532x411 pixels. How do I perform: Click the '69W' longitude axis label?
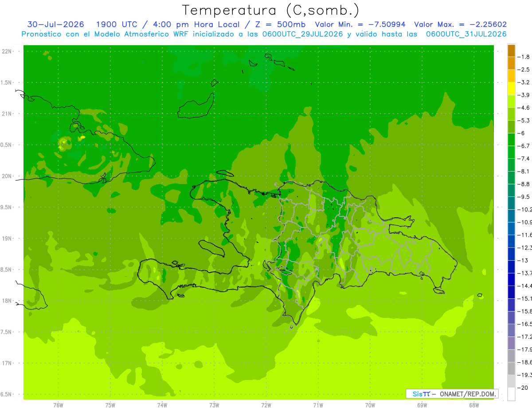point(422,405)
